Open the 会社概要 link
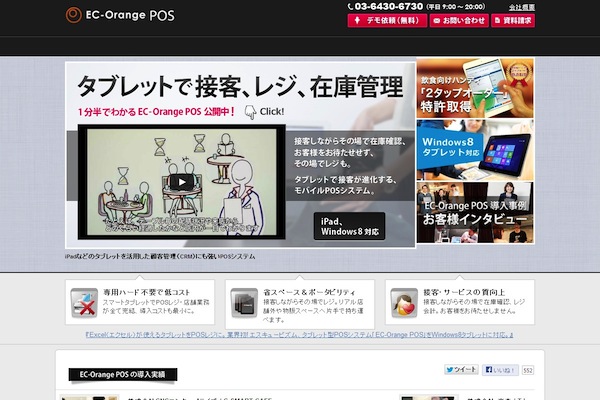This screenshot has width=600, height=400. tap(522, 7)
